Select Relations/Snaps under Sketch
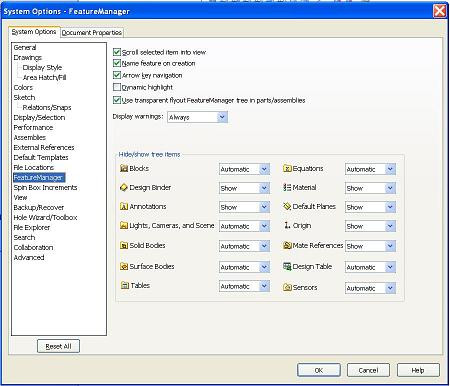The height and width of the screenshot is (386, 450). tap(47, 107)
